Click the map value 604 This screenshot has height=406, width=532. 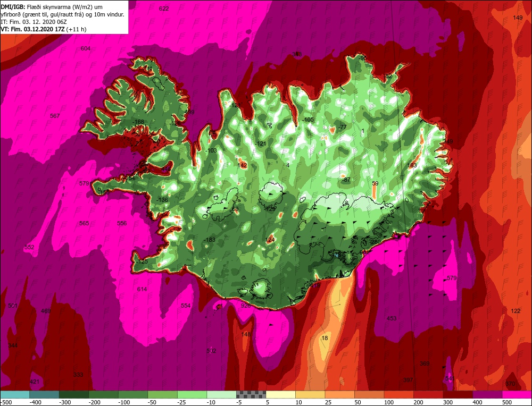pos(86,48)
